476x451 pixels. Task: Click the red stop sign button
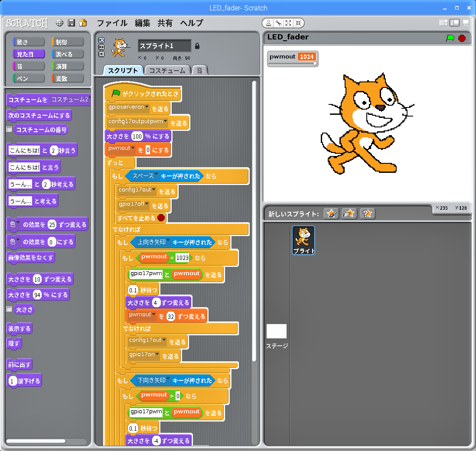pyautogui.click(x=462, y=38)
